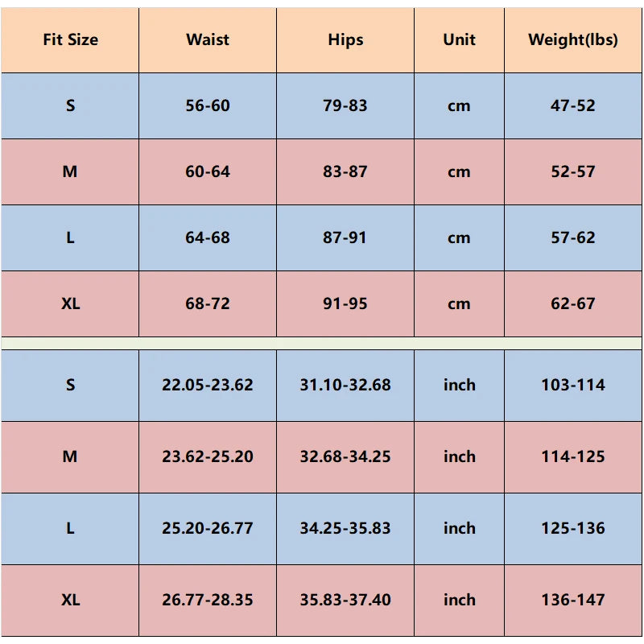Select waist value 56-60
The image size is (644, 644).
[x=208, y=105]
